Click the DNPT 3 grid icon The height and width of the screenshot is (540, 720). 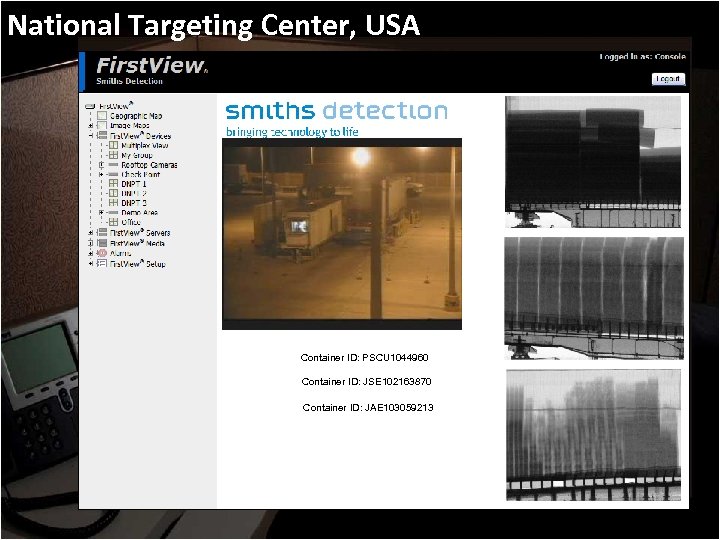tap(113, 202)
